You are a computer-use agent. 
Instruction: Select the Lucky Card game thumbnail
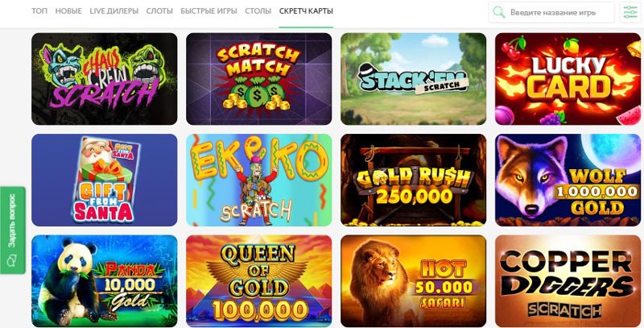[x=568, y=79]
